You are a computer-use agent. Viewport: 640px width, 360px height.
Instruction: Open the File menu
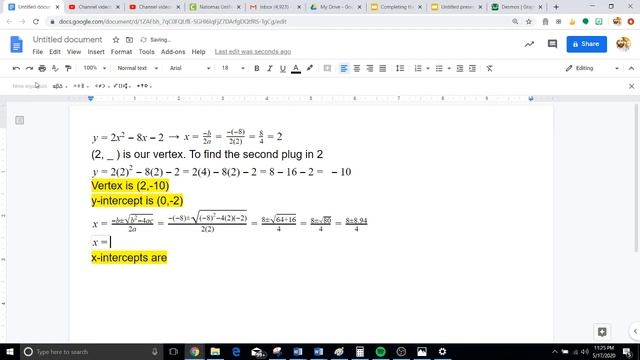(x=38, y=52)
